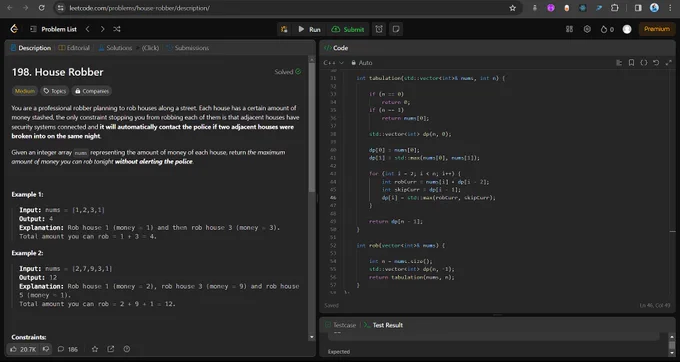The height and width of the screenshot is (362, 680).
Task: Click the editor bookmark icon
Action: coord(631,63)
